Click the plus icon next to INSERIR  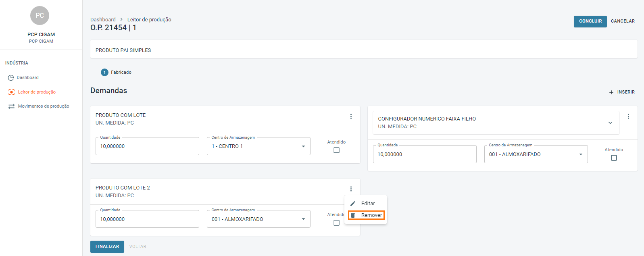click(611, 92)
